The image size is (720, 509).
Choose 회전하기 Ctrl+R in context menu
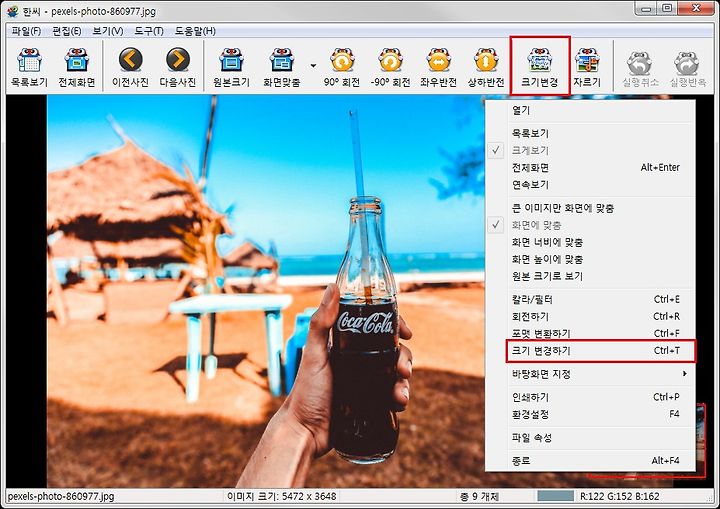590,317
